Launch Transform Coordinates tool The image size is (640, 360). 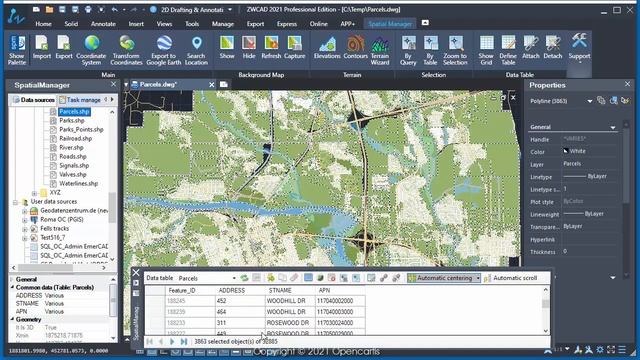(x=127, y=50)
